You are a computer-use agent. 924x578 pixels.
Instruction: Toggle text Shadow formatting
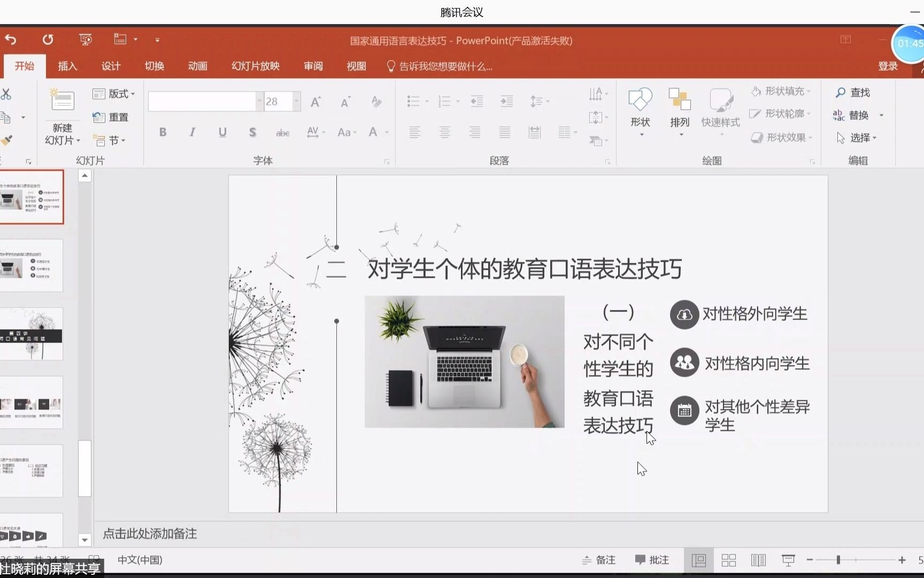252,132
